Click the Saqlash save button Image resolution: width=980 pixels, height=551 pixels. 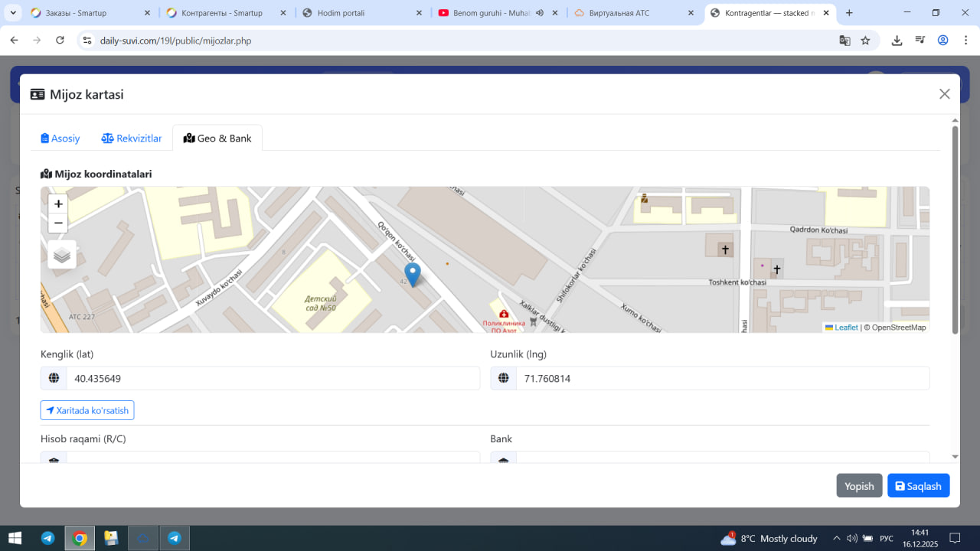coord(918,486)
